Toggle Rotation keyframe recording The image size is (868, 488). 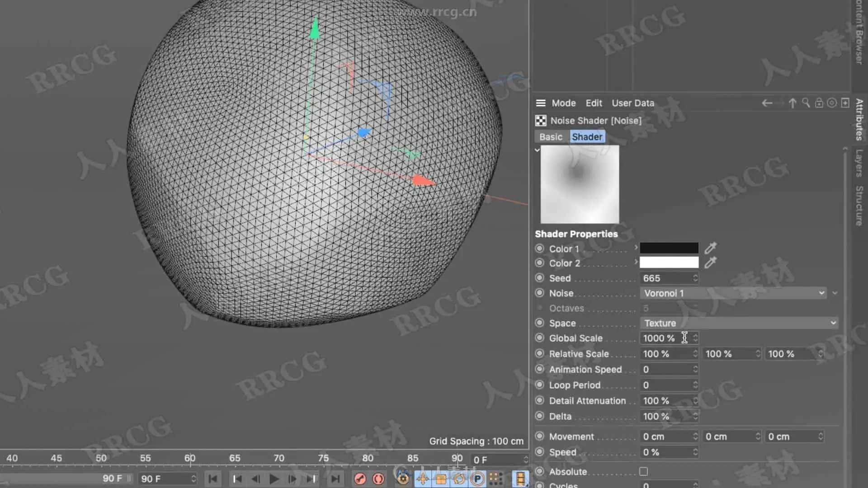pyautogui.click(x=459, y=479)
